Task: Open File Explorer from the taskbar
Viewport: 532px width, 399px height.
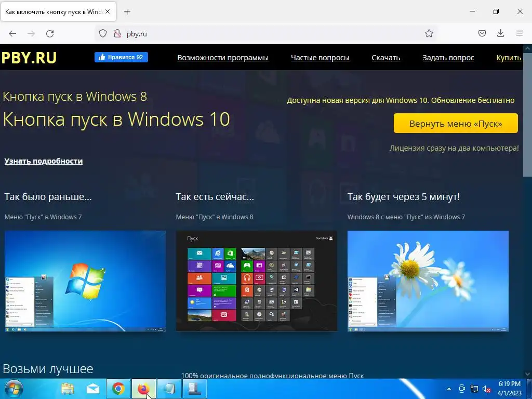Action: click(68, 389)
